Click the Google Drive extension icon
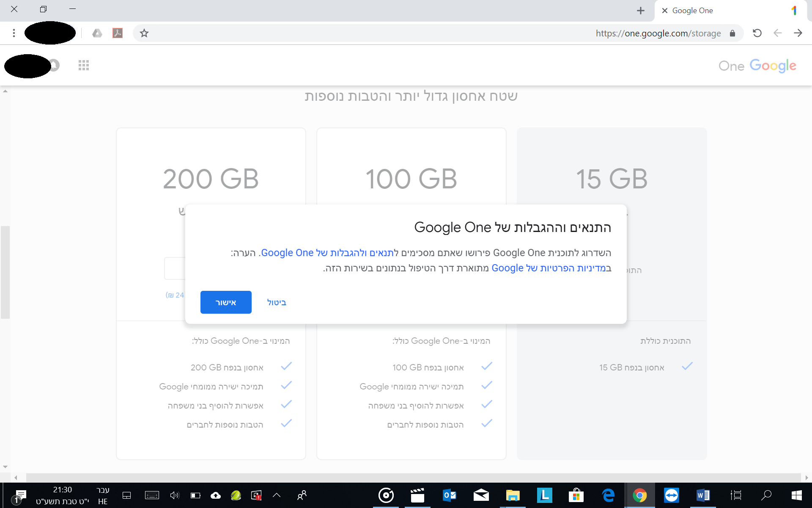 (x=97, y=33)
